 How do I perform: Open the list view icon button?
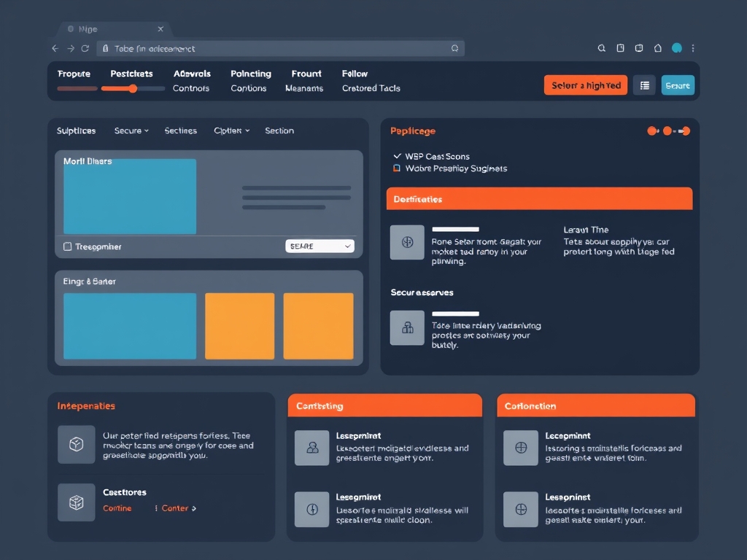click(x=644, y=85)
